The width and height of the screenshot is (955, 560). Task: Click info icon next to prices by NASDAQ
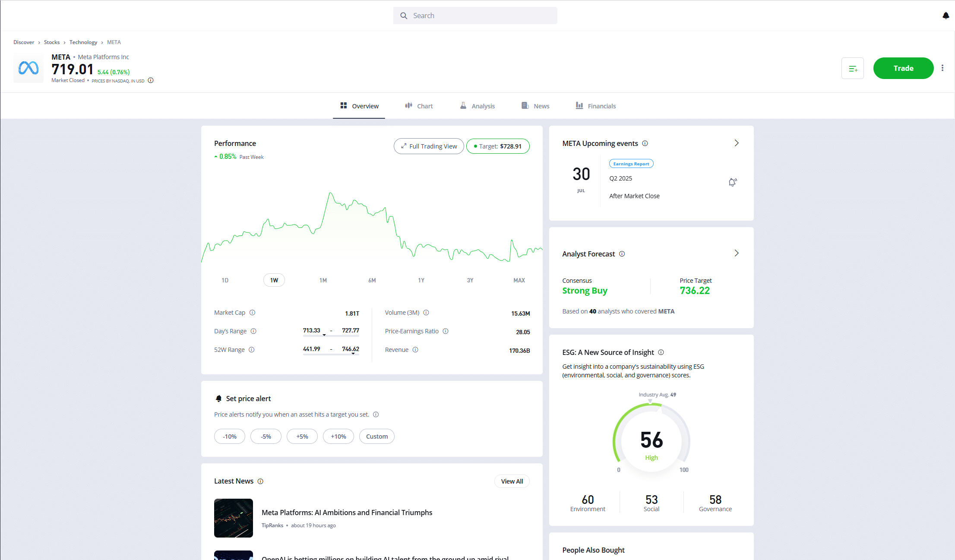151,80
